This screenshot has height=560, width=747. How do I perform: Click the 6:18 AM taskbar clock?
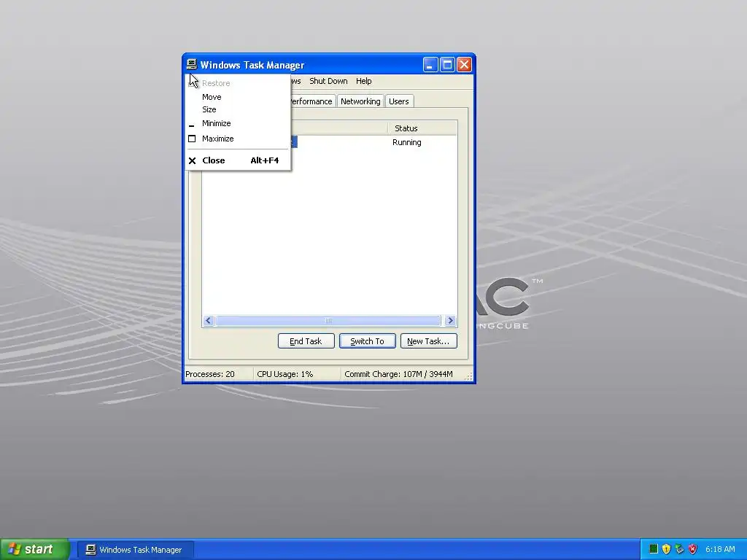[x=720, y=550]
